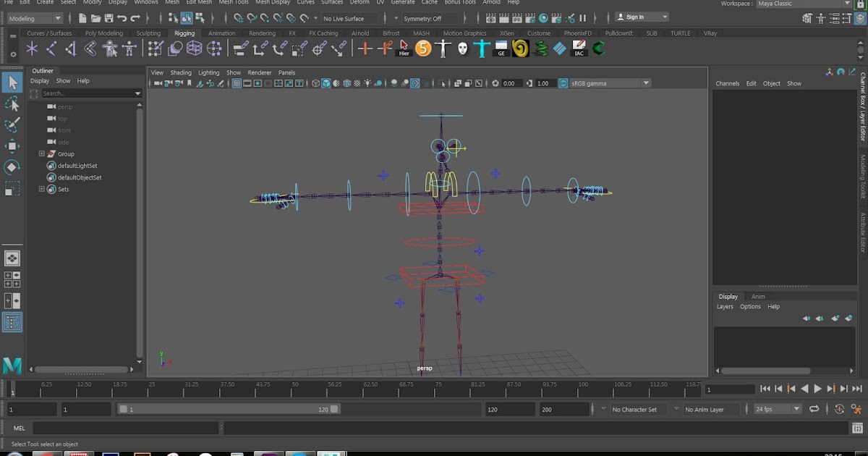Save the scene with the floppy icon

pyautogui.click(x=109, y=18)
